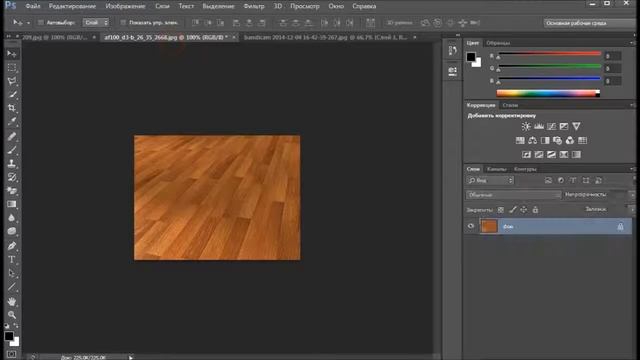Open the Заливка fill dropdown arrow
Image resolution: width=640 pixels, height=360 pixels.
point(632,209)
